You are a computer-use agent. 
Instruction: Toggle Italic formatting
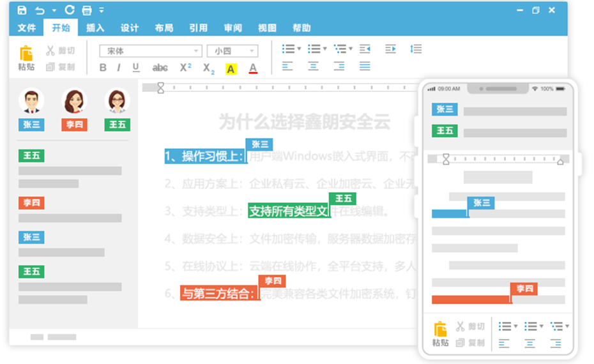(119, 68)
